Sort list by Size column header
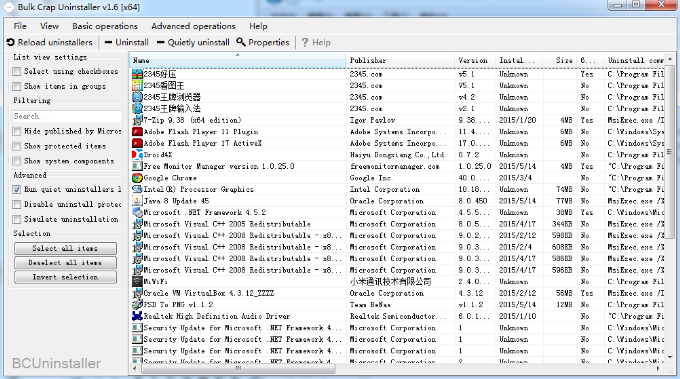 (x=560, y=60)
